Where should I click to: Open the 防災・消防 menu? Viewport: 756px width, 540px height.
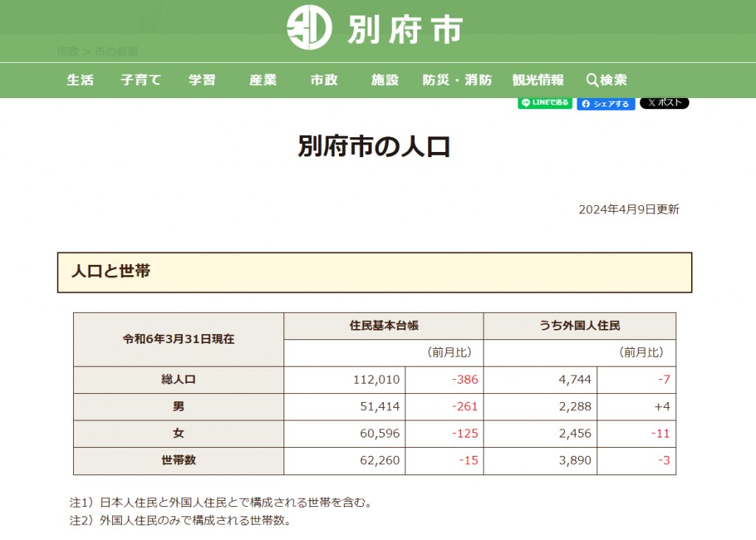point(457,80)
